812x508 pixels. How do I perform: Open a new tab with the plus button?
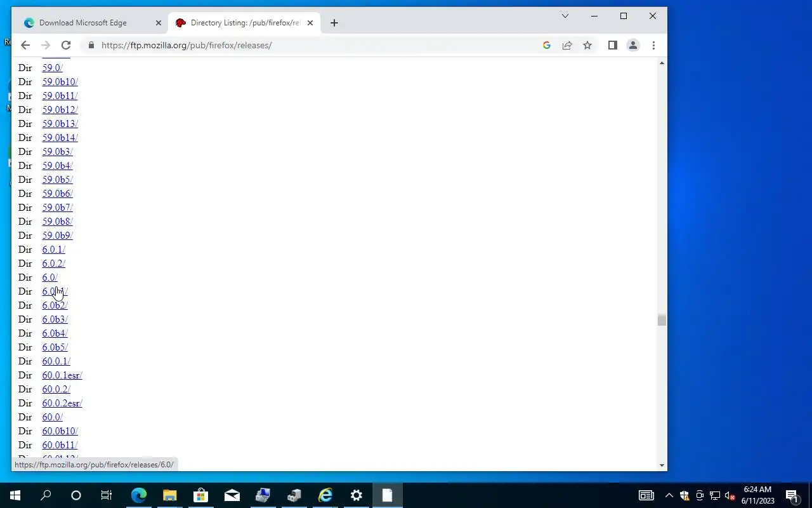pyautogui.click(x=334, y=23)
